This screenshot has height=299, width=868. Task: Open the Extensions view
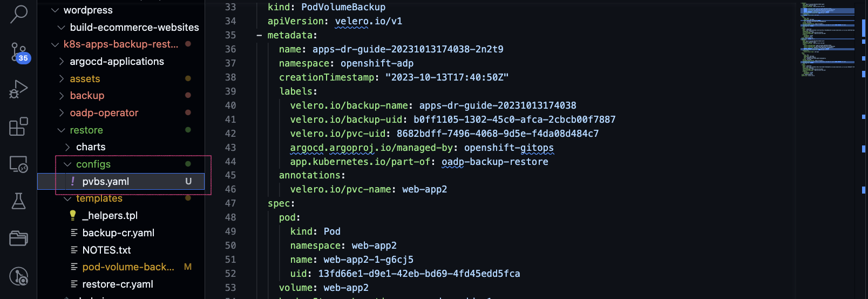click(x=19, y=127)
